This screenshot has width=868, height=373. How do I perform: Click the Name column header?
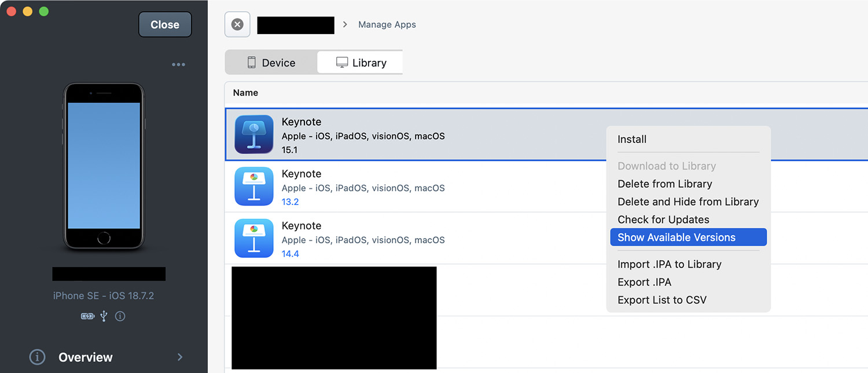pos(245,93)
